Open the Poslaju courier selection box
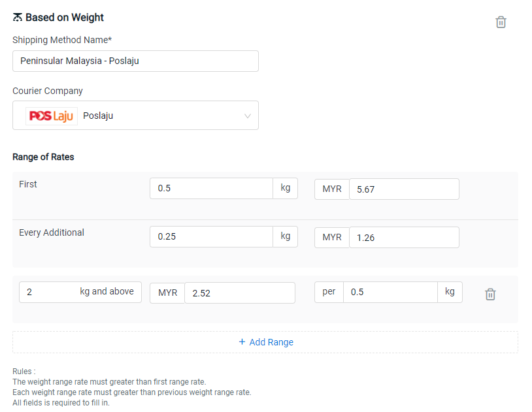 click(135, 116)
